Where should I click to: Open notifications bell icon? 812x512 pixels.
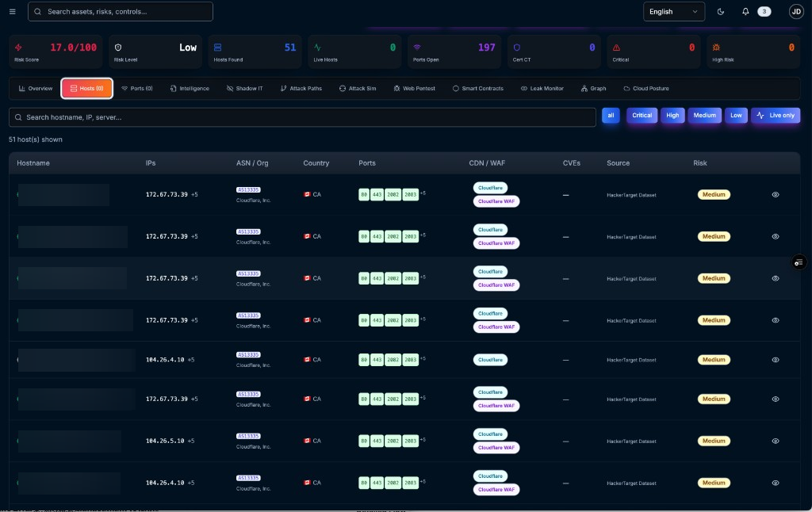[x=745, y=11]
